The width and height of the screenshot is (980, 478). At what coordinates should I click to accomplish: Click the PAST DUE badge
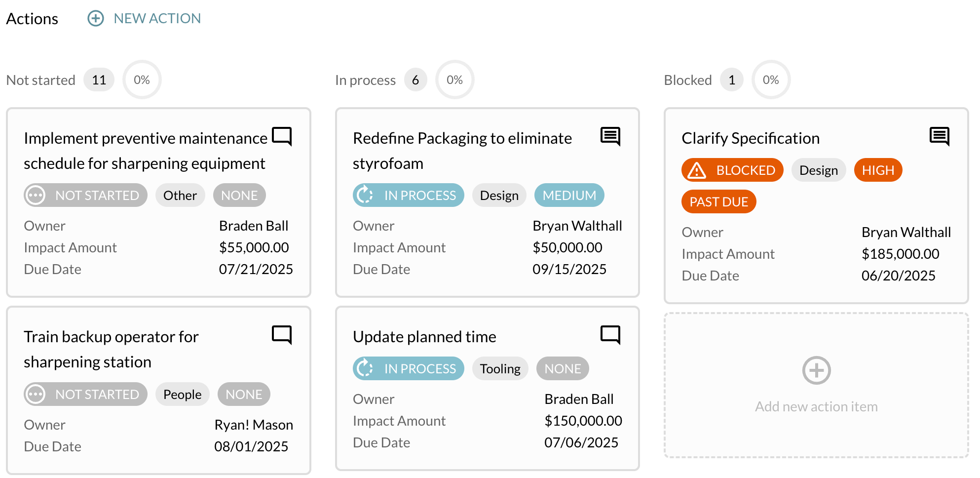pyautogui.click(x=718, y=202)
